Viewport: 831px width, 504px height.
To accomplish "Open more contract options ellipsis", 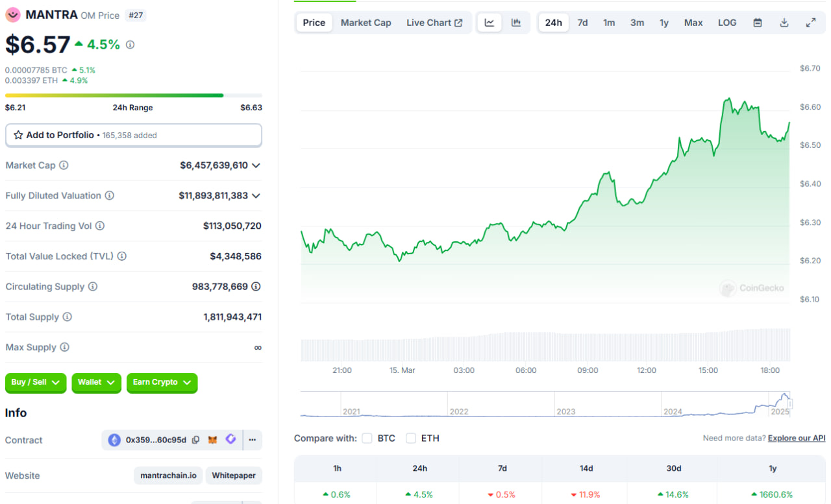I will (x=253, y=440).
